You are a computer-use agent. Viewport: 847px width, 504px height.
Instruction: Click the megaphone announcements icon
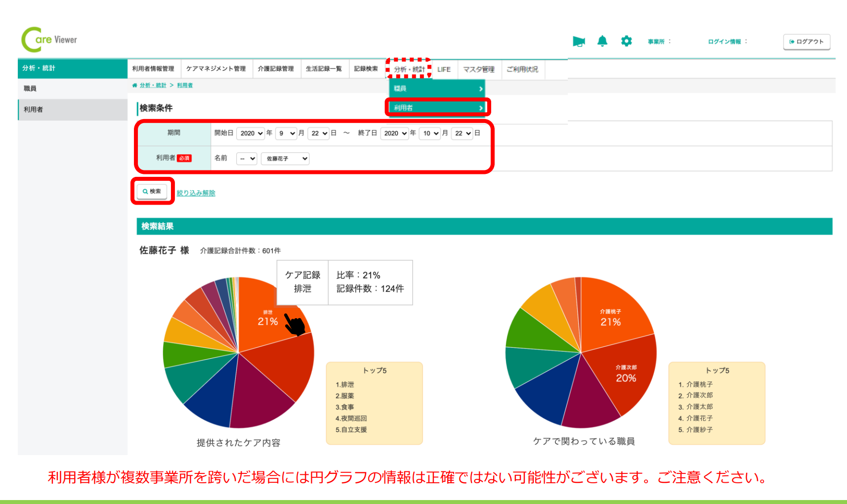(579, 42)
